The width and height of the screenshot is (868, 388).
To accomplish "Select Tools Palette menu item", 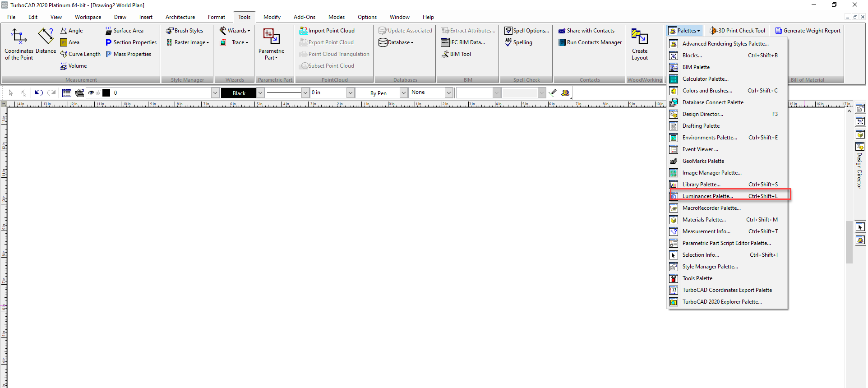I will (727, 278).
